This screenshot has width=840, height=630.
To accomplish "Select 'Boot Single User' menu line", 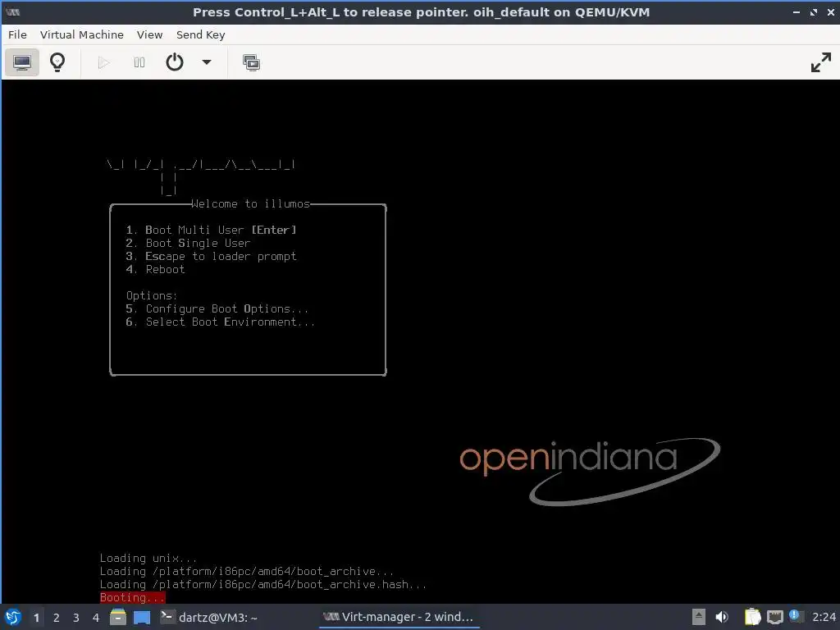I will (x=188, y=243).
